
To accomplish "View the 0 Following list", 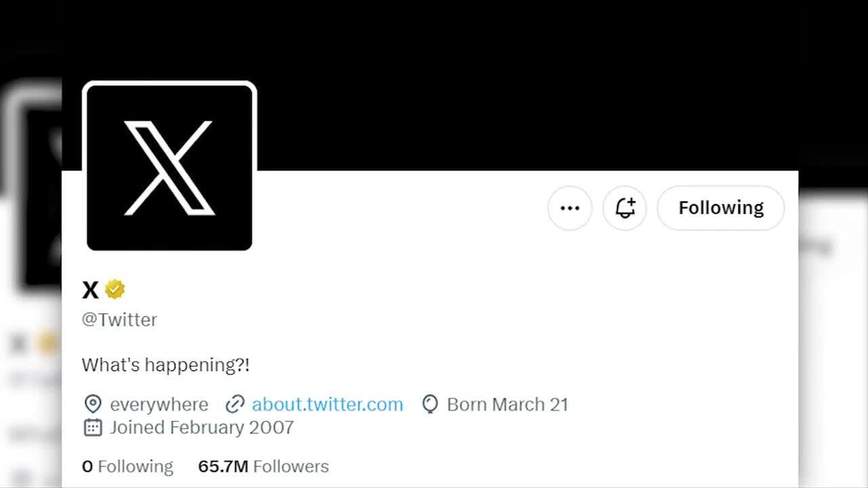I will tap(127, 466).
